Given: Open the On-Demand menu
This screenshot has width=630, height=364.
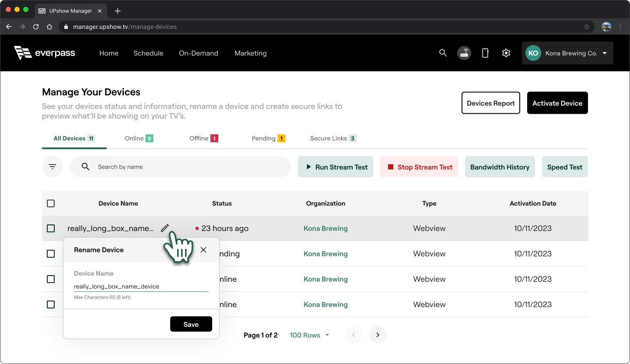Looking at the screenshot, I should (x=199, y=53).
